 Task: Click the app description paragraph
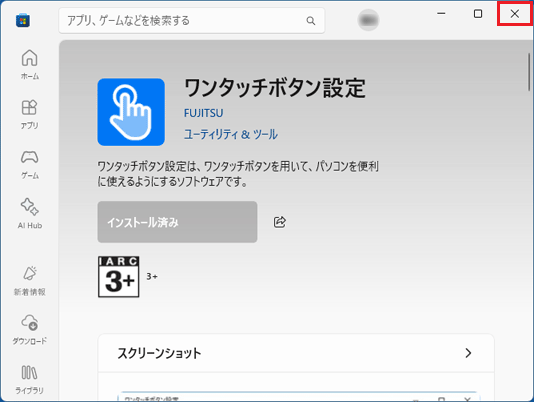point(238,174)
